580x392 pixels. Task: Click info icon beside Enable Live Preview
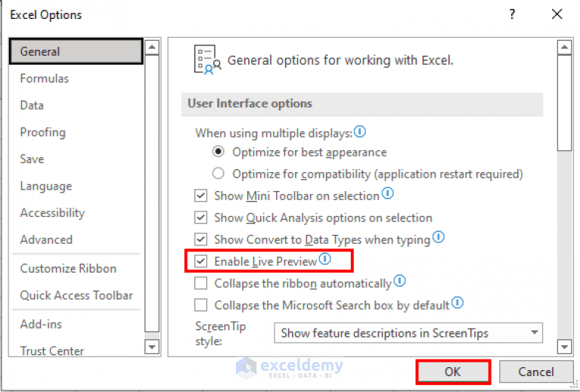click(x=325, y=259)
